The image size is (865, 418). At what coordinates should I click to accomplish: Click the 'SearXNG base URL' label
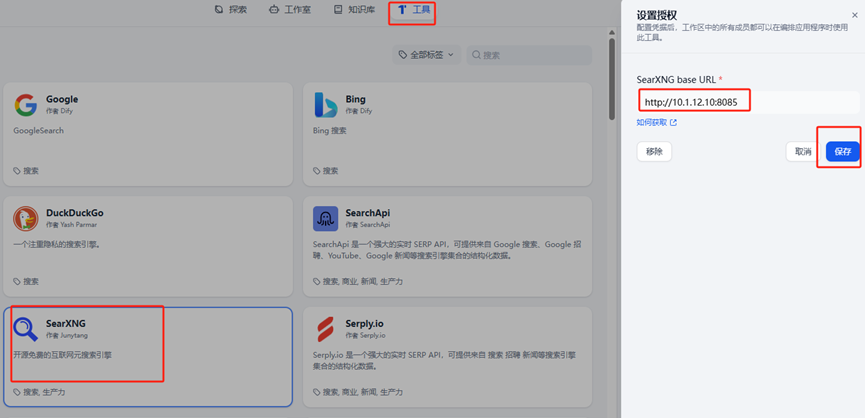pos(676,79)
